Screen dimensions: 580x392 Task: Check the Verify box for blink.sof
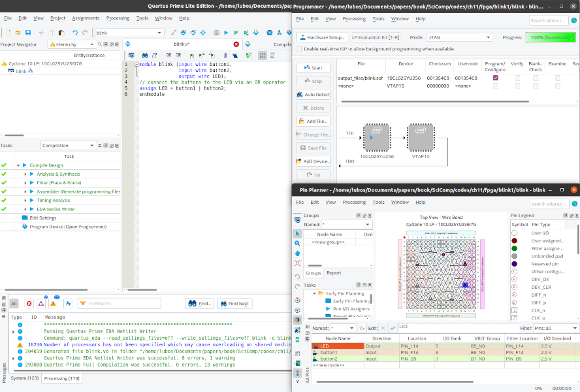point(517,78)
